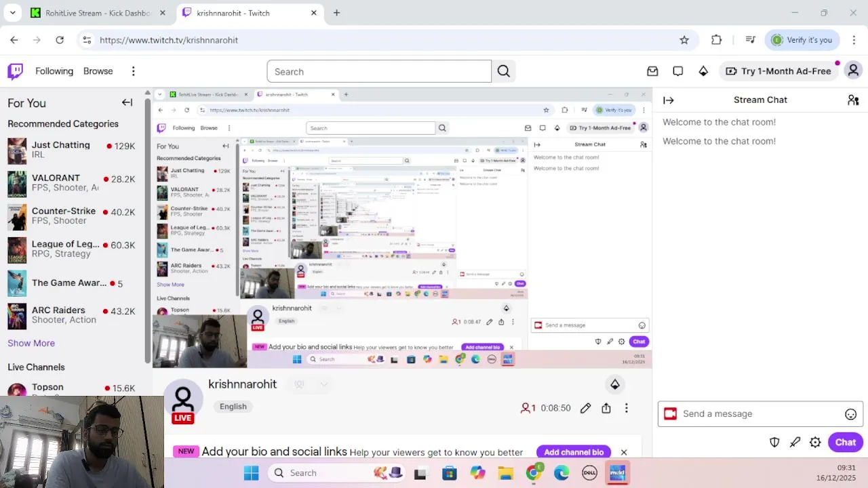Click the Dell app taskbar icon

[x=589, y=473]
